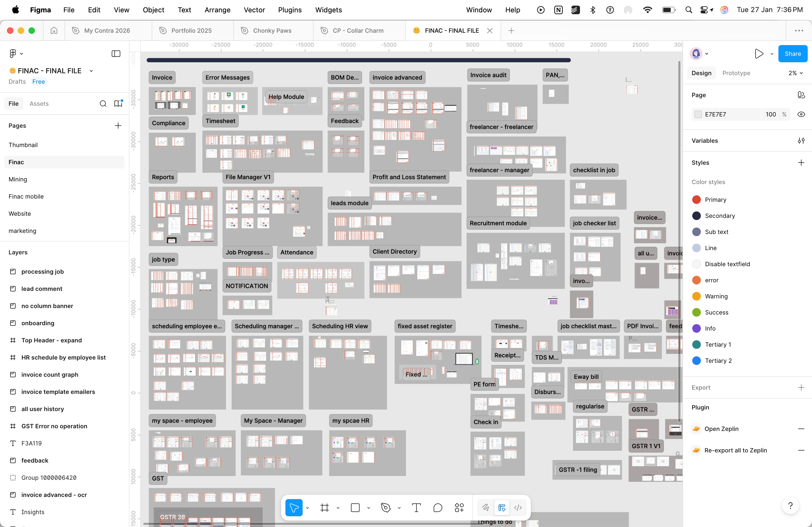Open the Actions/components tool
Image resolution: width=812 pixels, height=527 pixels.
[x=459, y=508]
